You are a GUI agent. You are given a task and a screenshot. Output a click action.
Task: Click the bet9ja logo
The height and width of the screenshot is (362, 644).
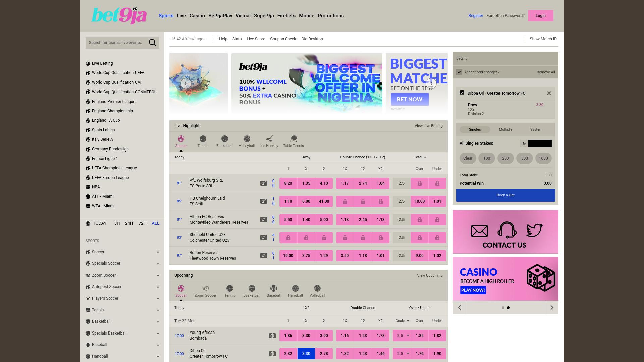coord(119,15)
